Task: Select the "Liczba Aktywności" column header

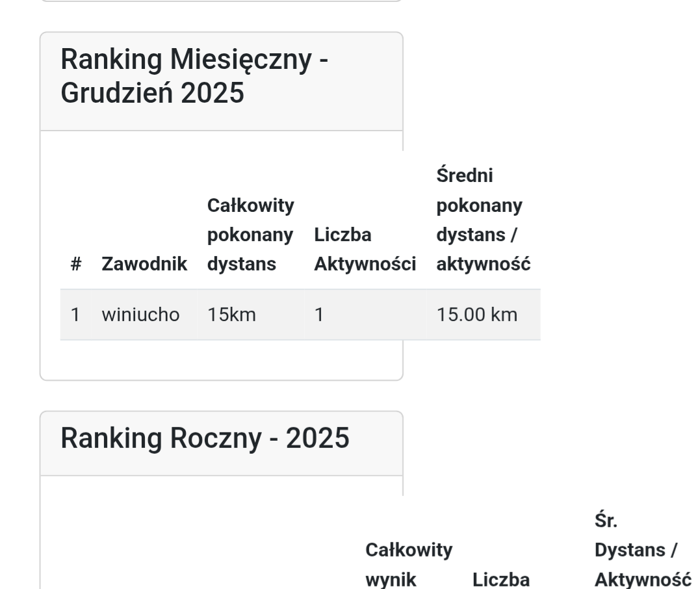Action: pyautogui.click(x=365, y=250)
